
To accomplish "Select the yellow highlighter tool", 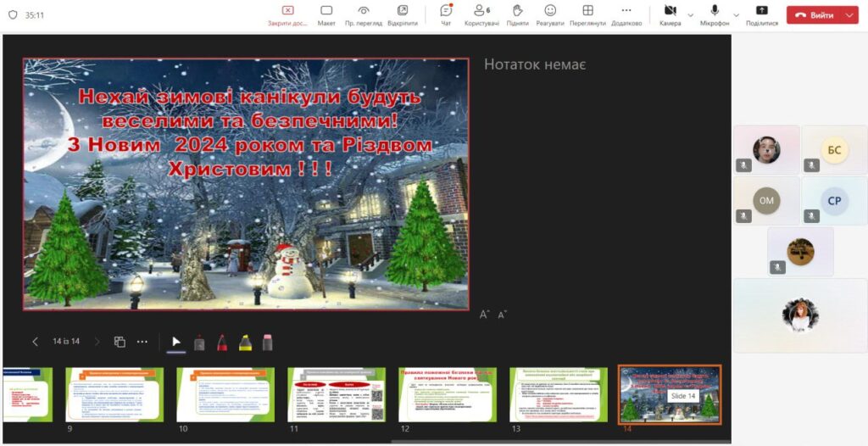I will [x=244, y=342].
